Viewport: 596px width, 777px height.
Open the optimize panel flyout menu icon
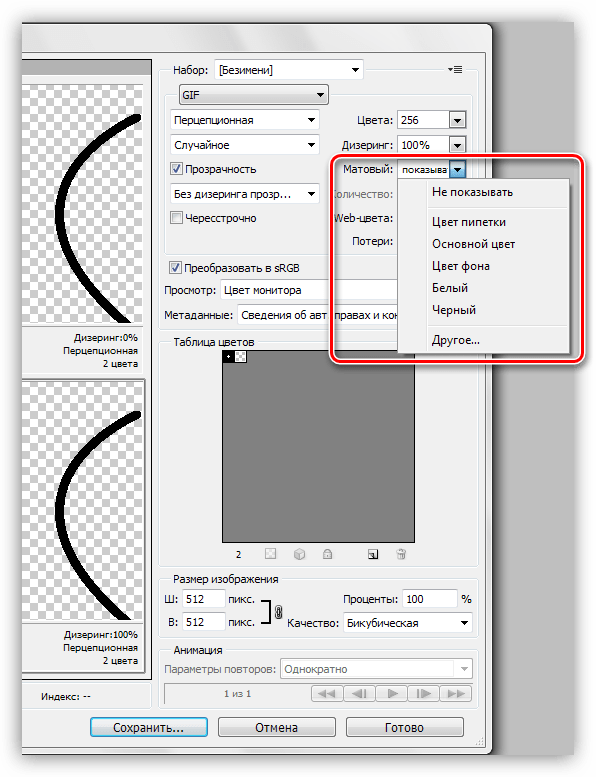click(x=455, y=70)
